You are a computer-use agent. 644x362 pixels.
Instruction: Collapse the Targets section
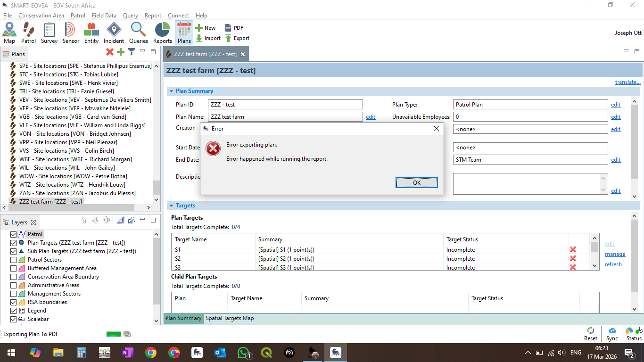[171, 206]
